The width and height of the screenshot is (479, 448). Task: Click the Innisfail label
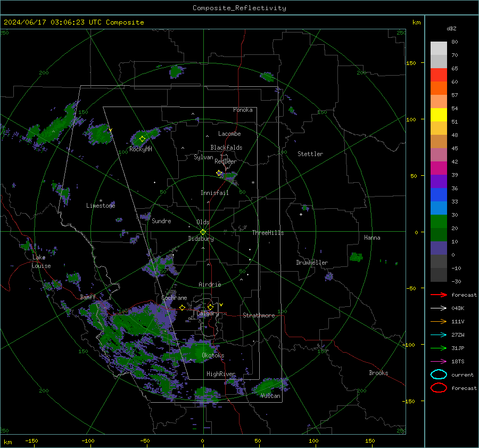[214, 193]
